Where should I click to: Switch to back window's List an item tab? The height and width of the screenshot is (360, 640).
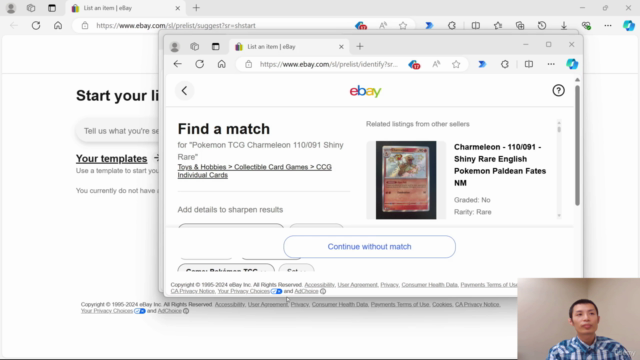[x=125, y=8]
